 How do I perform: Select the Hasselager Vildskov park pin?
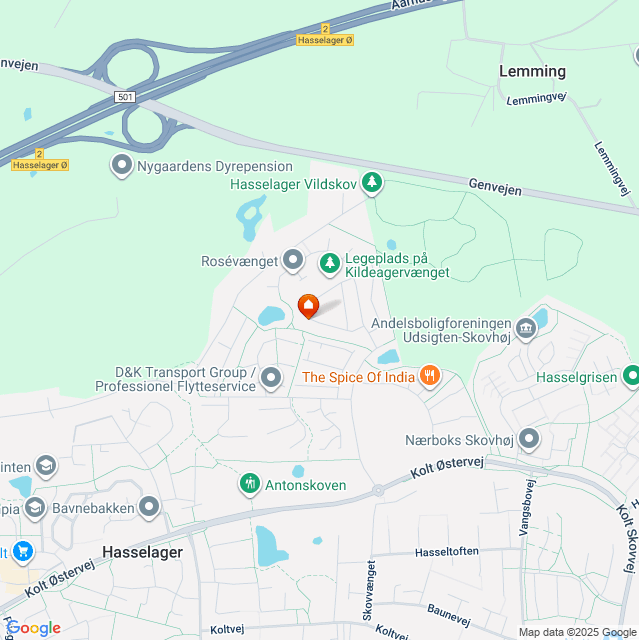point(372,183)
